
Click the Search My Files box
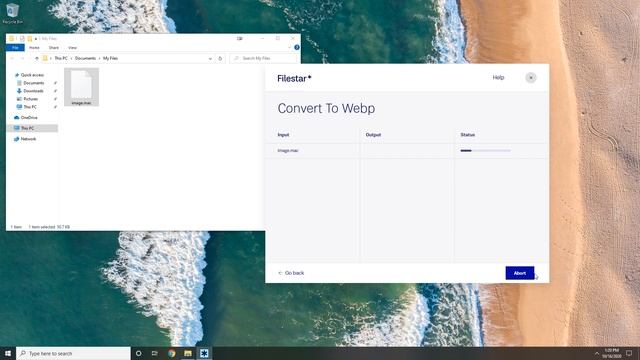[x=263, y=58]
